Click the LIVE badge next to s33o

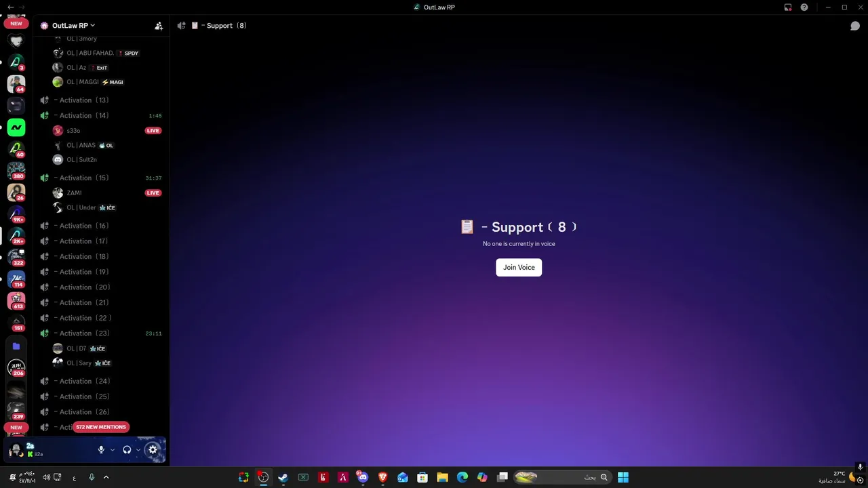(x=153, y=131)
